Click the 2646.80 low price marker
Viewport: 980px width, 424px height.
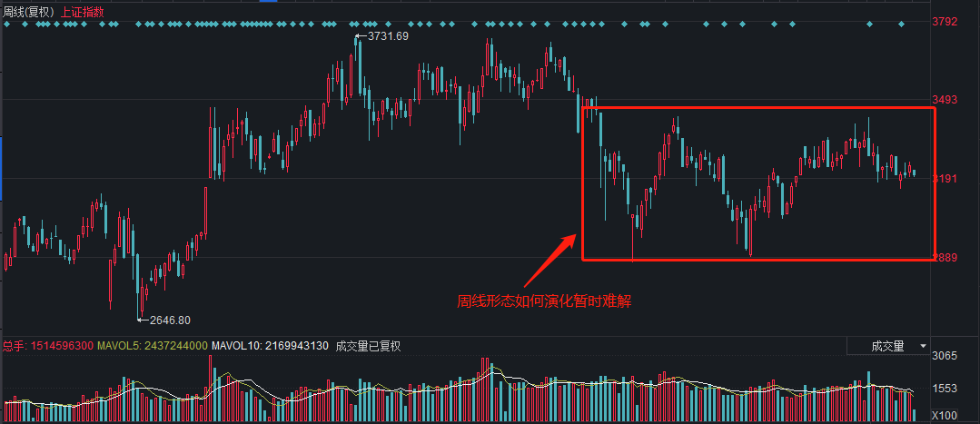(169, 320)
